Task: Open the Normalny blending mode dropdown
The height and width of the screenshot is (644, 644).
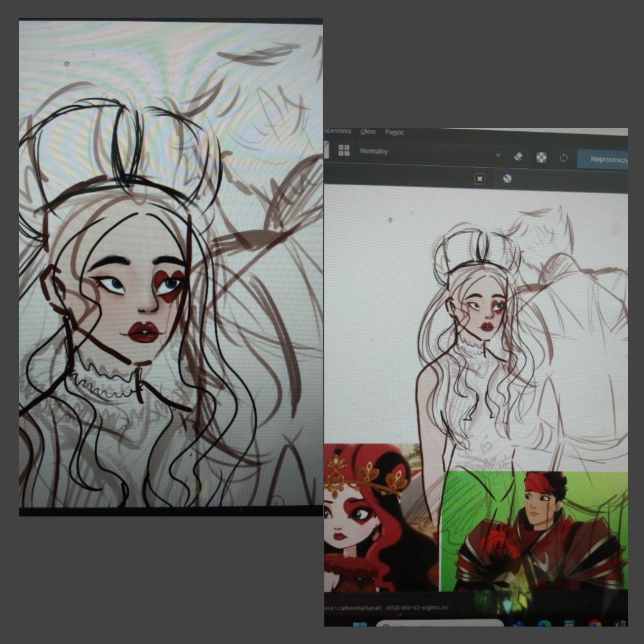Action: 425,153
